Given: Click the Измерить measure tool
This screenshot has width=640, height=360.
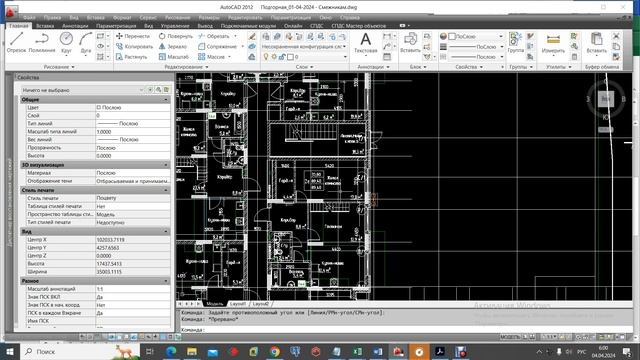Looking at the screenshot, I should (x=553, y=43).
